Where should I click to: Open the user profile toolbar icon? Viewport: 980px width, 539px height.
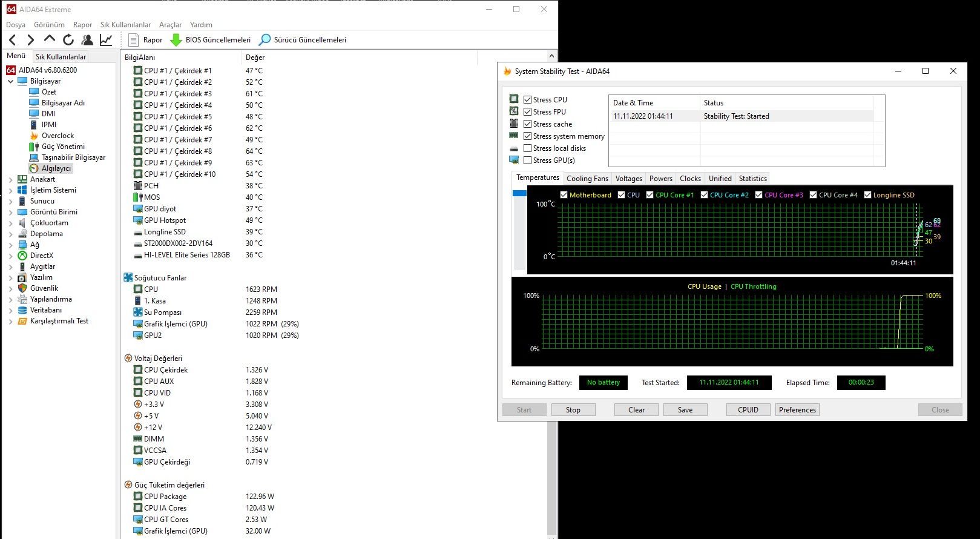click(x=87, y=40)
